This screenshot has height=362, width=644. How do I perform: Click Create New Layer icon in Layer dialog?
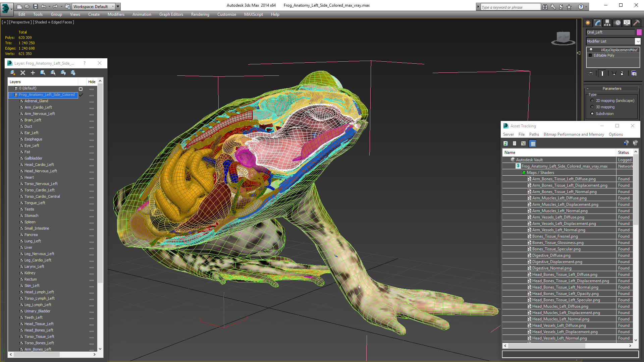[x=13, y=73]
